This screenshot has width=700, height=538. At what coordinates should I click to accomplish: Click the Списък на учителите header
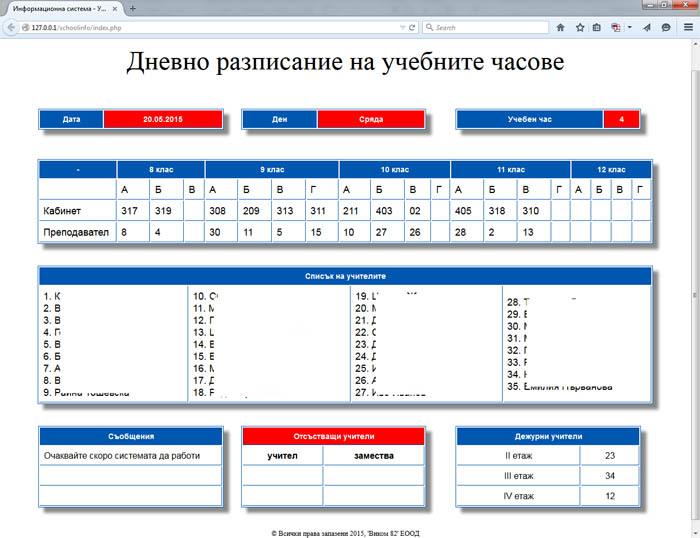(345, 276)
